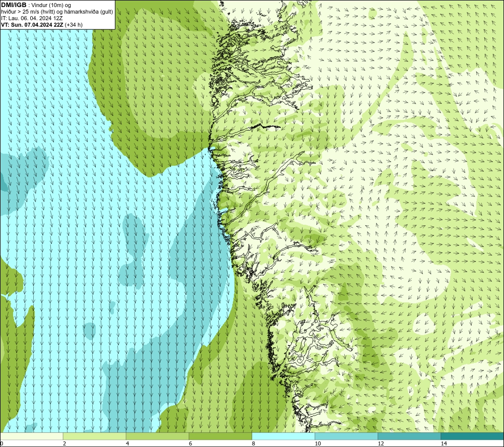Image resolution: width=504 pixels, height=447 pixels.
Task: Click the 8–10 m/s light cyan swatch
Action: pos(283,436)
